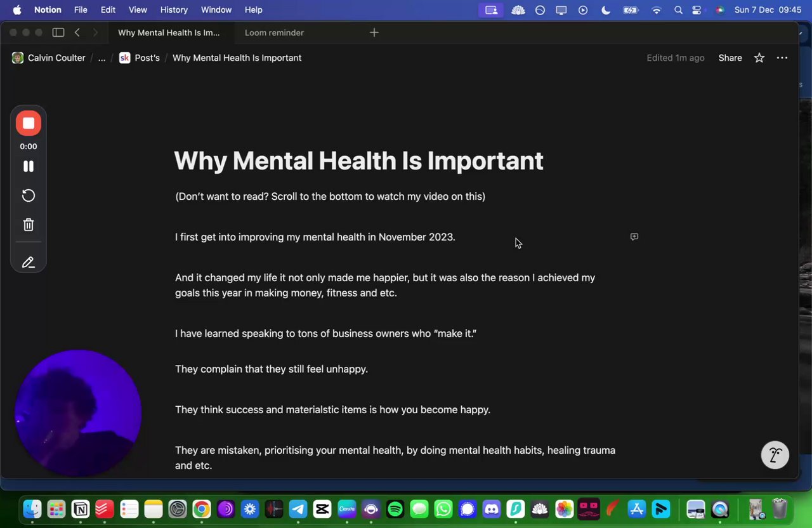The width and height of the screenshot is (812, 528).
Task: Open Spotlight search
Action: click(678, 10)
